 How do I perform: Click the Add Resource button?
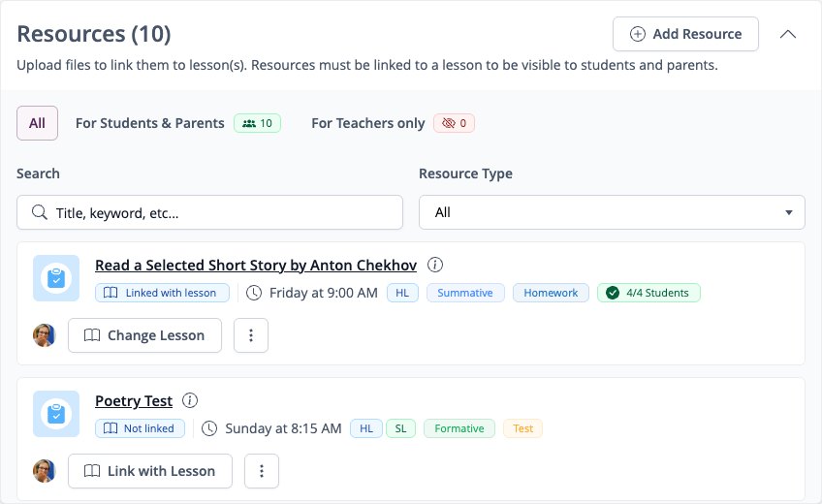tap(685, 34)
